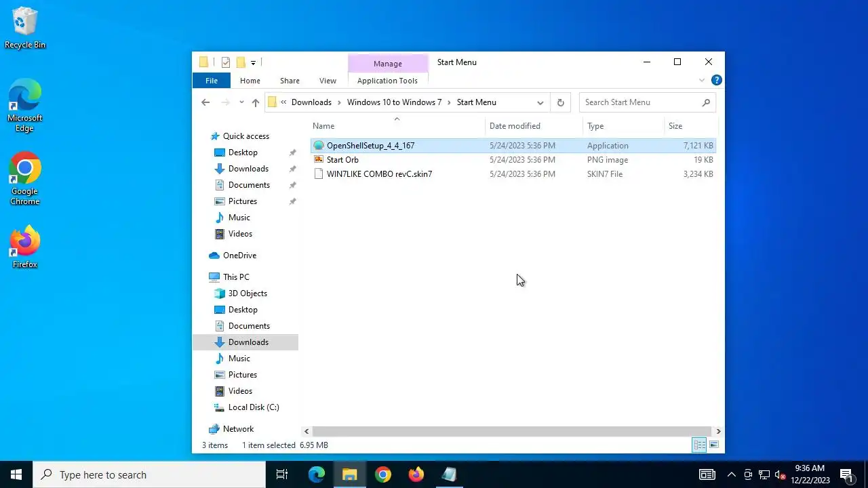Open Application Tools ribbon tab
The image size is (868, 488).
click(387, 81)
